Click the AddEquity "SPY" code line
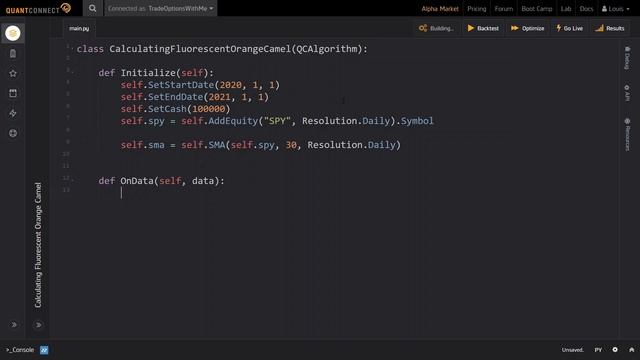640x360 pixels. tap(277, 121)
